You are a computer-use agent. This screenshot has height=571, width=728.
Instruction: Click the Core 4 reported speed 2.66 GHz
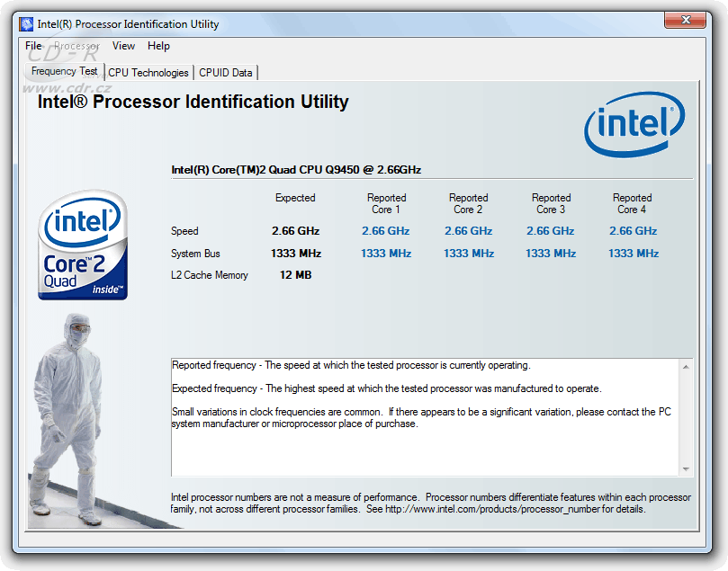click(x=634, y=231)
